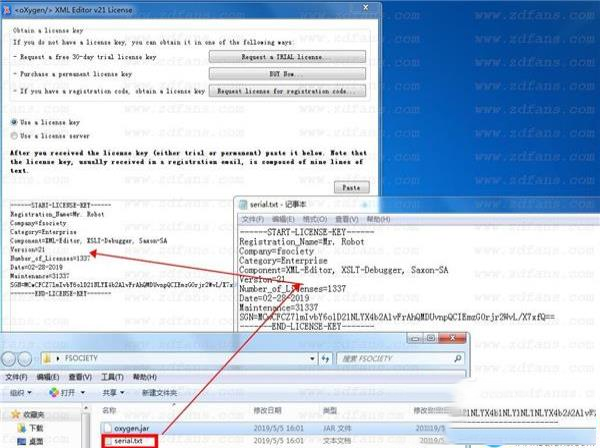Select 收藏夹 in the Explorer sidebar

click(x=34, y=414)
